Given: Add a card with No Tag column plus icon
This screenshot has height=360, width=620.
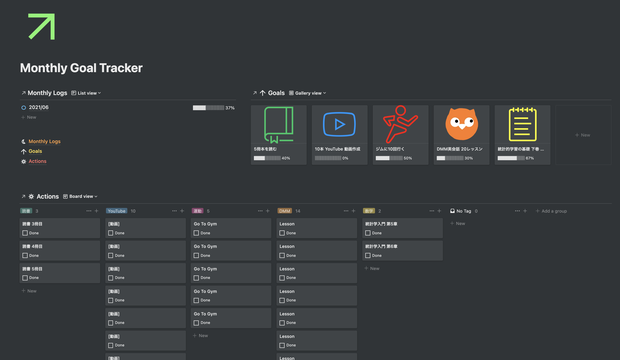Looking at the screenshot, I should pyautogui.click(x=525, y=211).
